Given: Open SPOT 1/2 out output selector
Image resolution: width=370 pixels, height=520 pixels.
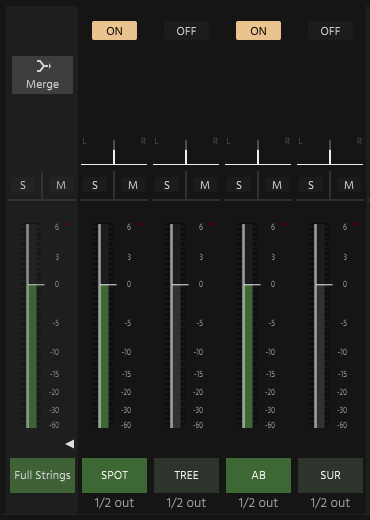Looking at the screenshot, I should coord(114,503).
